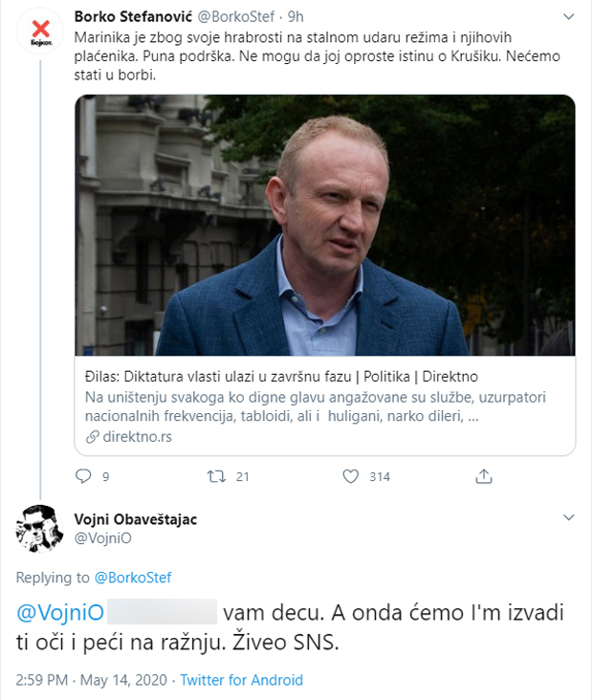Open the Twitter for Android source link
Screen dimensions: 593x700
(x=241, y=680)
